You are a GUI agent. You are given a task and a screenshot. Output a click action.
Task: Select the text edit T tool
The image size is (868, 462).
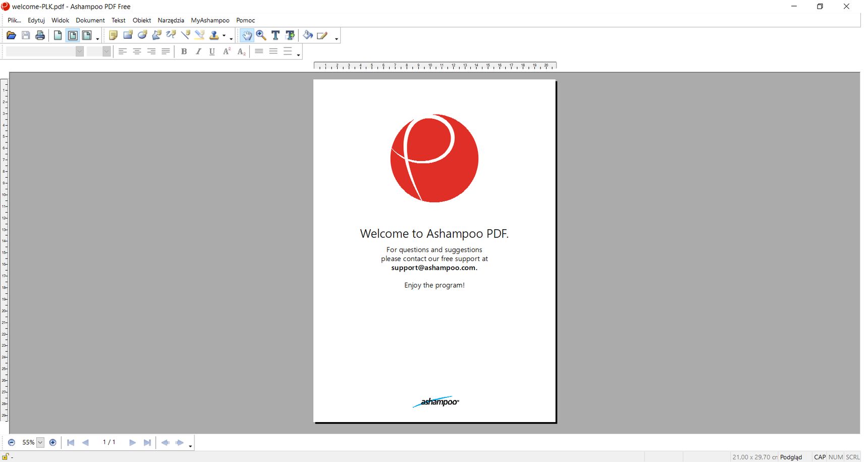pyautogui.click(x=276, y=35)
